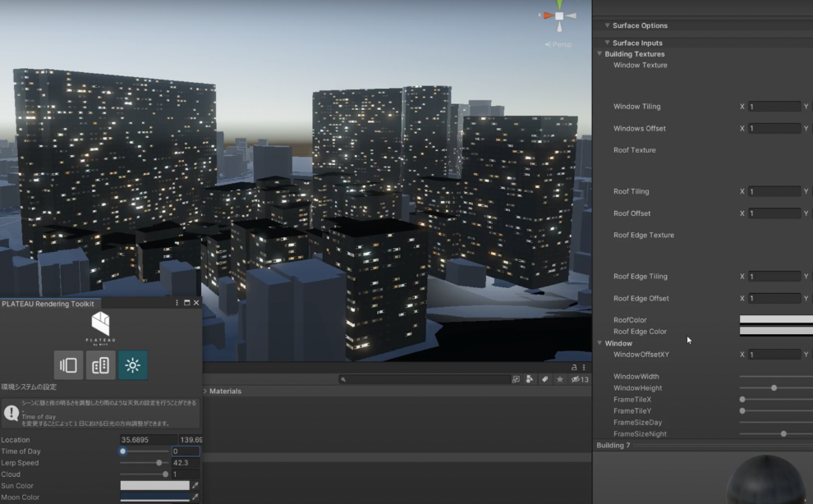The image size is (813, 504).
Task: Click the Moon Color eyedropper icon
Action: pos(195,497)
